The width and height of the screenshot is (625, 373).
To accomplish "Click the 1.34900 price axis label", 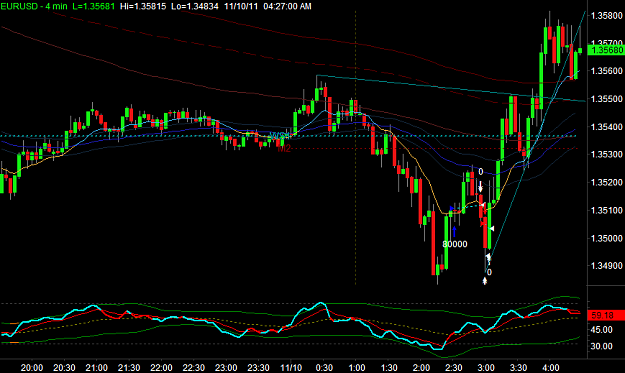I will pos(607,266).
